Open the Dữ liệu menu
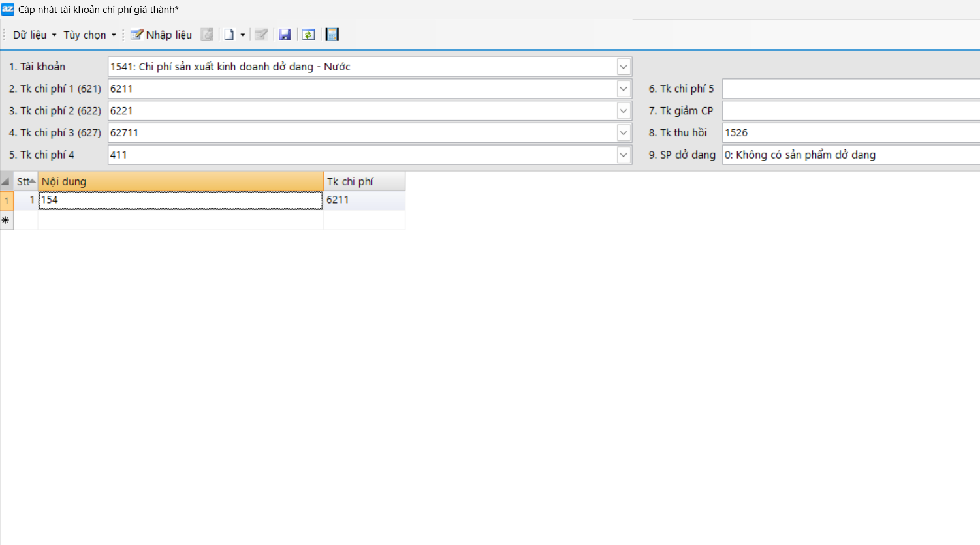This screenshot has height=545, width=980. point(35,35)
